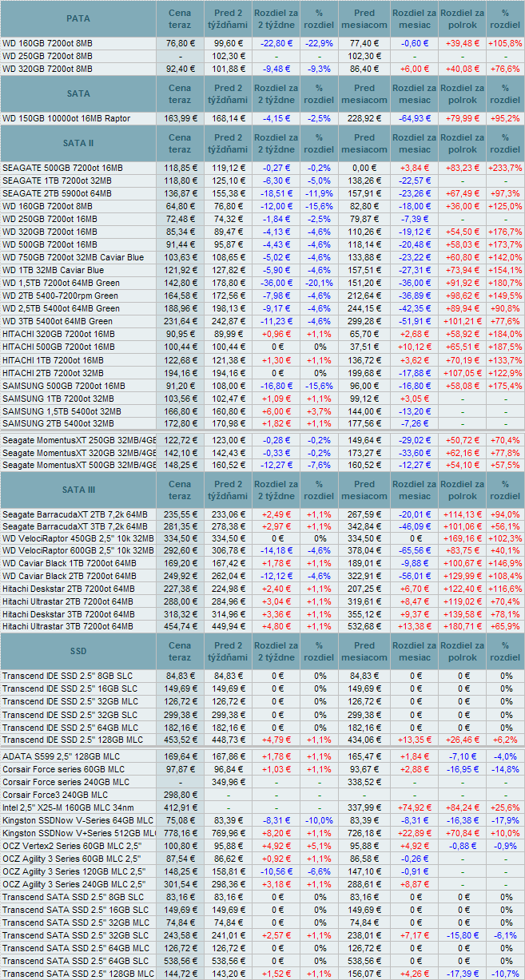Image resolution: width=525 pixels, height=980 pixels.
Task: Click "OCZ Vertex2 Series 60GB MLC 2,5""
Action: point(72,845)
